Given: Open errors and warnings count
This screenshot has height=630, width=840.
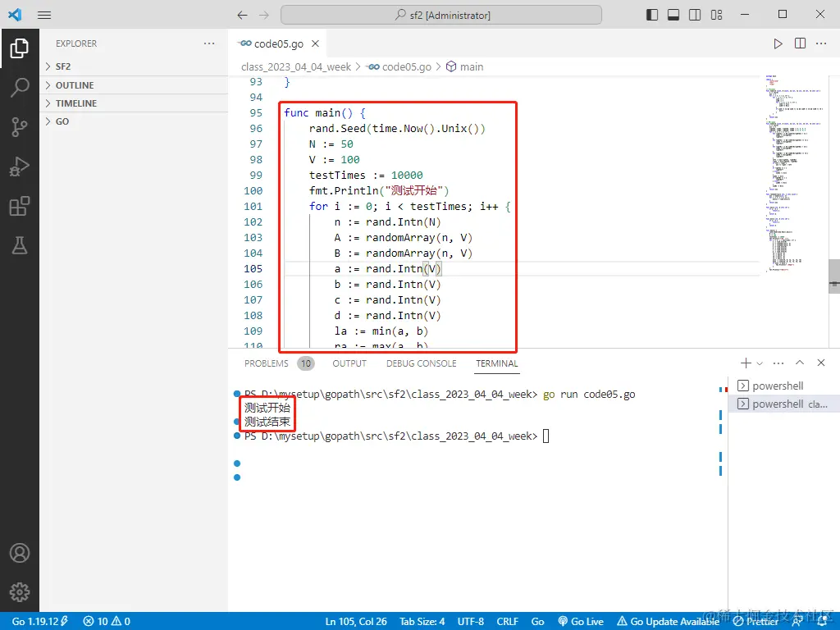Looking at the screenshot, I should point(107,622).
